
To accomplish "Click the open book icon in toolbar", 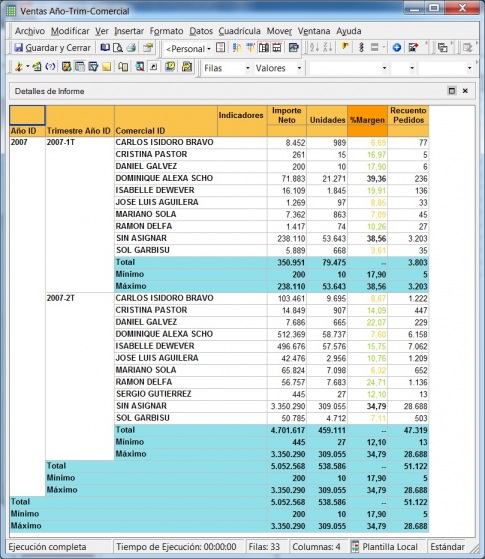I will click(105, 47).
